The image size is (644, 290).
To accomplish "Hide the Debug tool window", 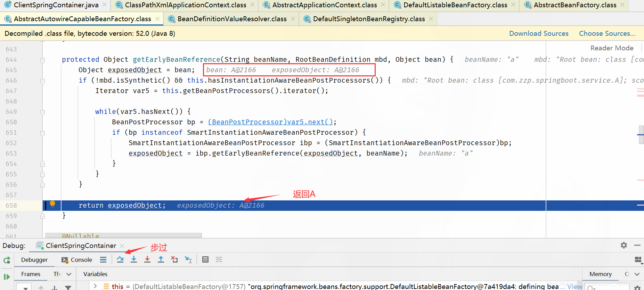I will (637, 245).
